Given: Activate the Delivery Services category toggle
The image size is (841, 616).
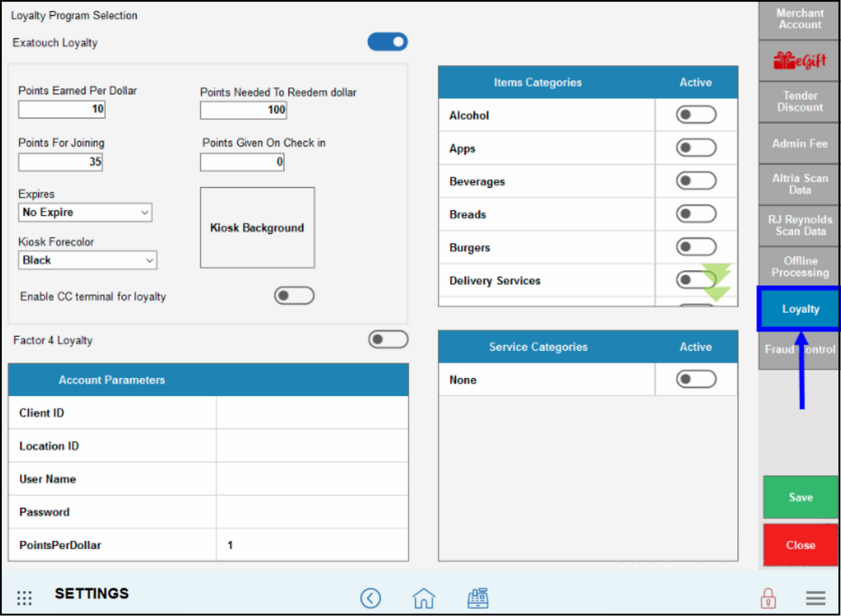Looking at the screenshot, I should tap(696, 279).
